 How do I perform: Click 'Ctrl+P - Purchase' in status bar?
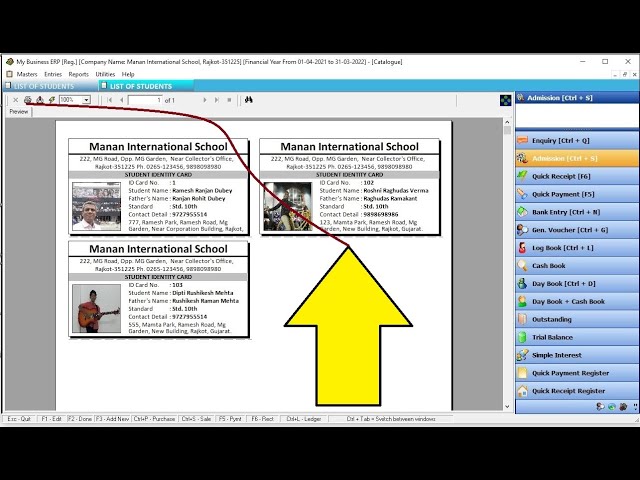(x=154, y=419)
